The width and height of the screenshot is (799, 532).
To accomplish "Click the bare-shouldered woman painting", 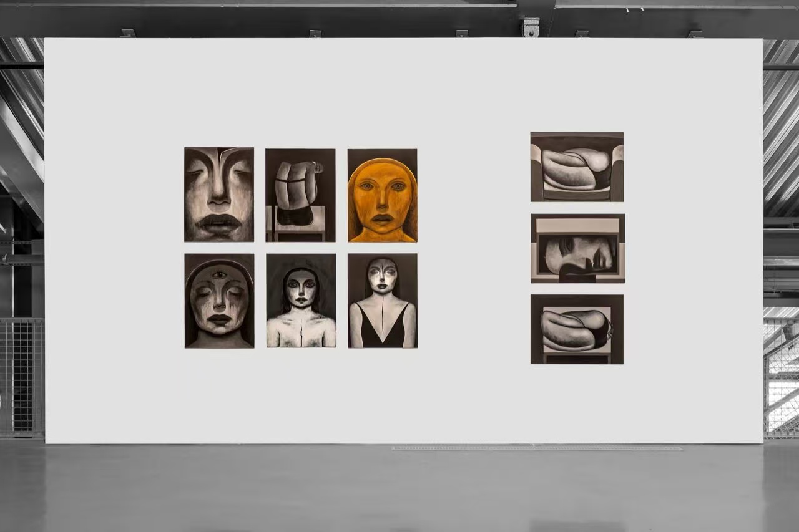I will click(x=301, y=300).
